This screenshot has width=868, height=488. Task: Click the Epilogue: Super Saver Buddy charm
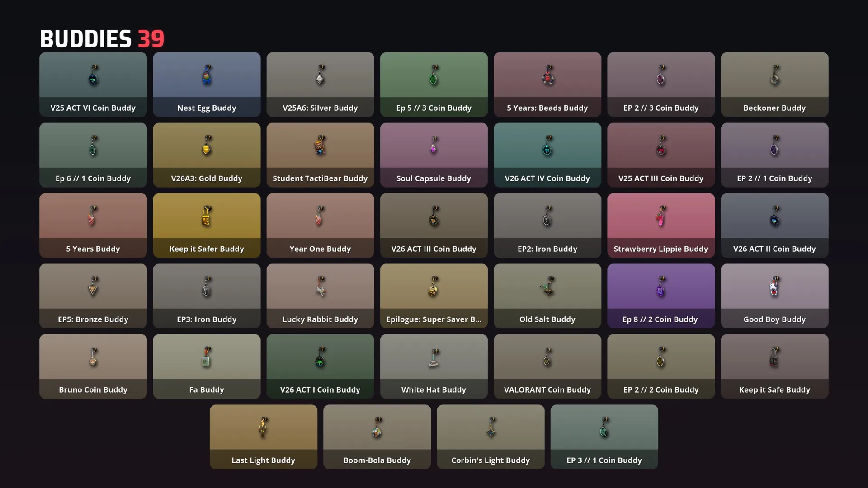click(434, 286)
